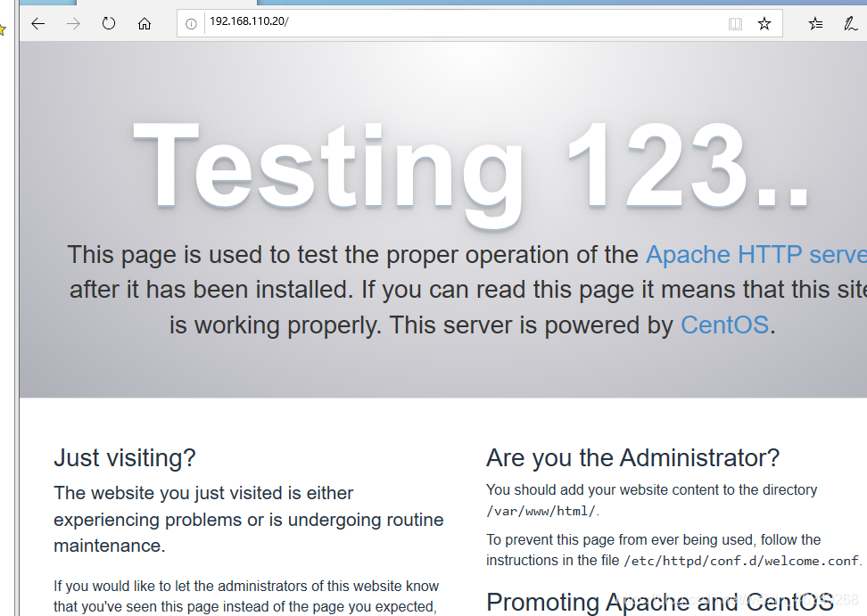This screenshot has height=616, width=867.
Task: View site information icon in address bar
Action: click(191, 24)
